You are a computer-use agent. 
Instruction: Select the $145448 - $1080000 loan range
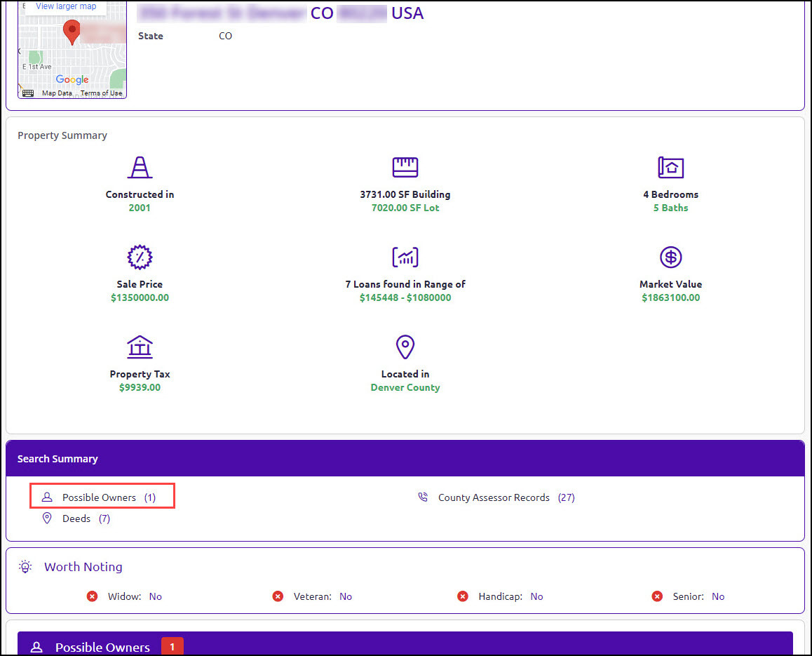(405, 297)
